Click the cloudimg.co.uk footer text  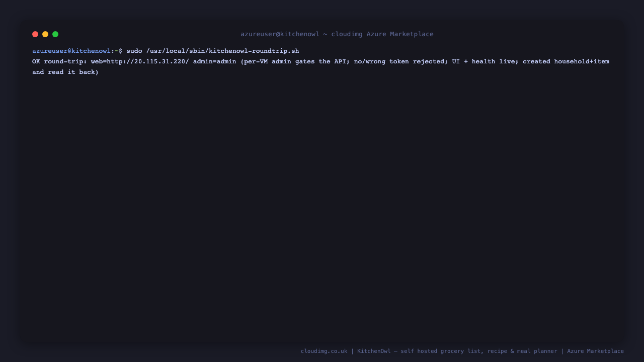click(324, 351)
